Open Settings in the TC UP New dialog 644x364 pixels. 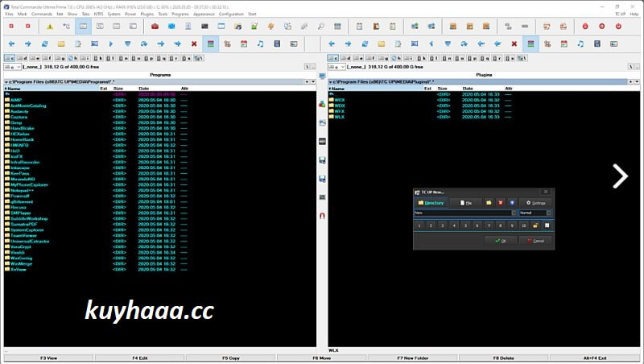pos(535,203)
